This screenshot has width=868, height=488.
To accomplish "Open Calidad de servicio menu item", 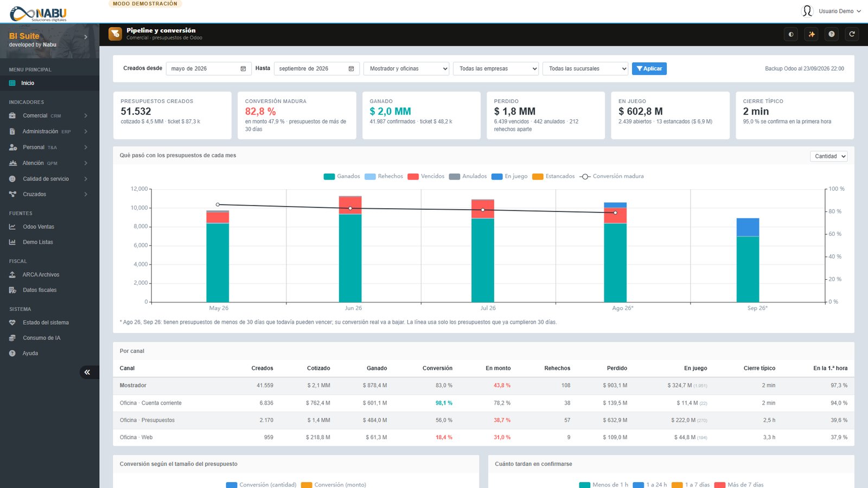I will (x=49, y=178).
